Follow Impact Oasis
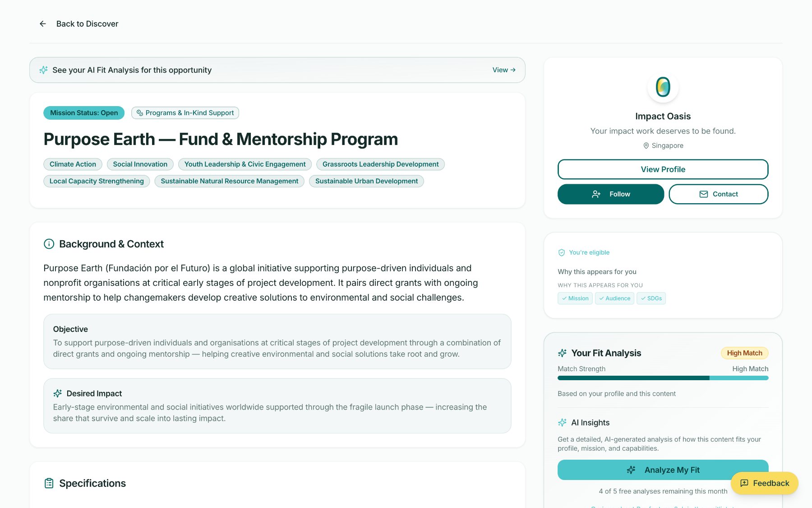This screenshot has height=508, width=812. pos(611,194)
